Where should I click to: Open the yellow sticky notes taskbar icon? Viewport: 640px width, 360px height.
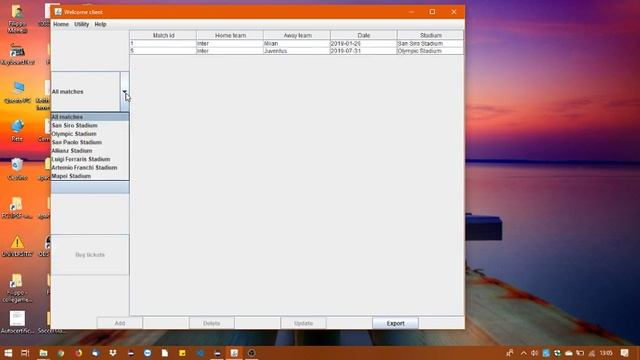182,353
